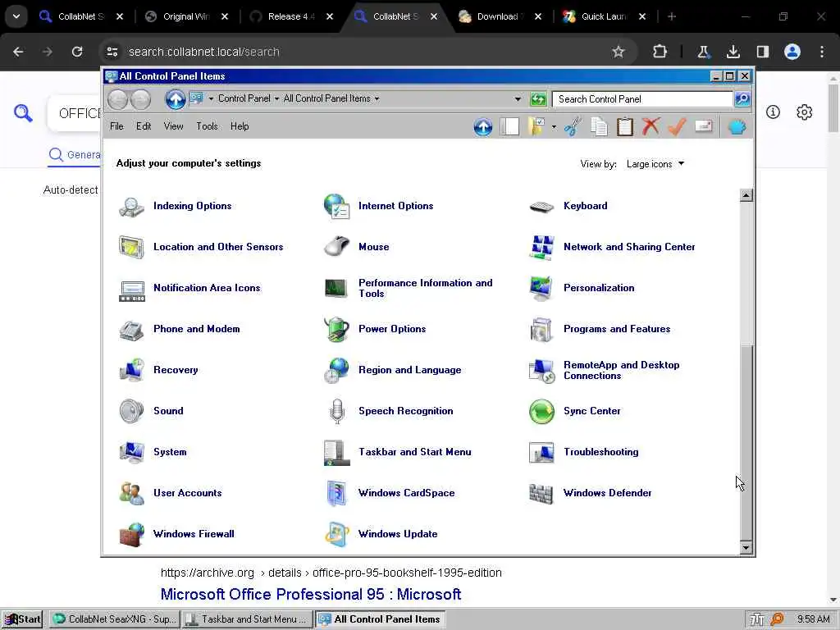Expand the address bar history dropdown arrow
The image size is (840, 630).
[x=518, y=99]
